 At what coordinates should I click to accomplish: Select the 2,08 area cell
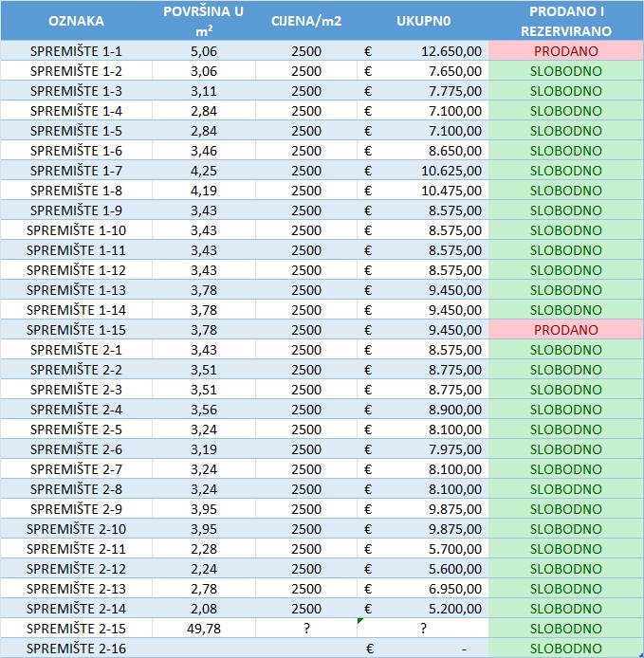pos(203,609)
